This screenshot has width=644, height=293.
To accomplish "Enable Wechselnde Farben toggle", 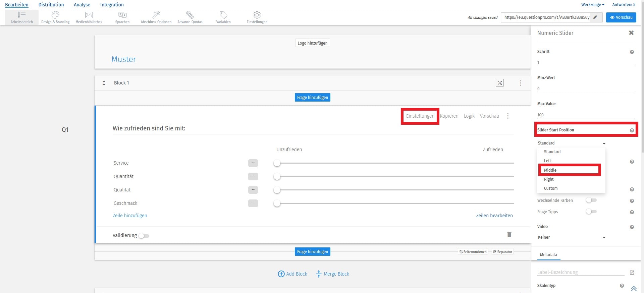I will pos(591,200).
